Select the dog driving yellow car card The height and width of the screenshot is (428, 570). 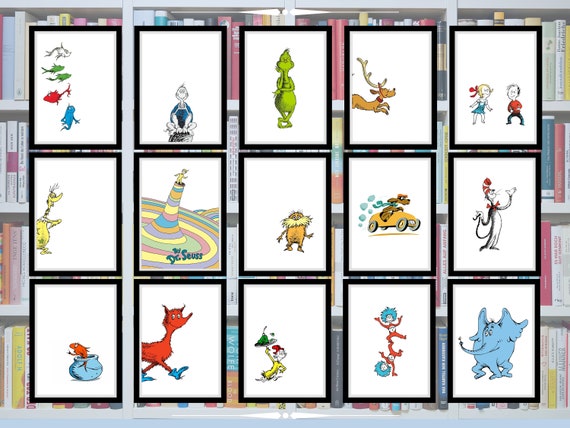(390, 214)
